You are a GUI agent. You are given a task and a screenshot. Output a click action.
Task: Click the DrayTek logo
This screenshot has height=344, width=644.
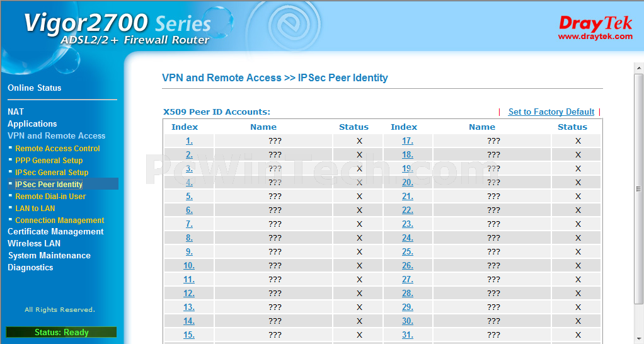click(x=595, y=28)
